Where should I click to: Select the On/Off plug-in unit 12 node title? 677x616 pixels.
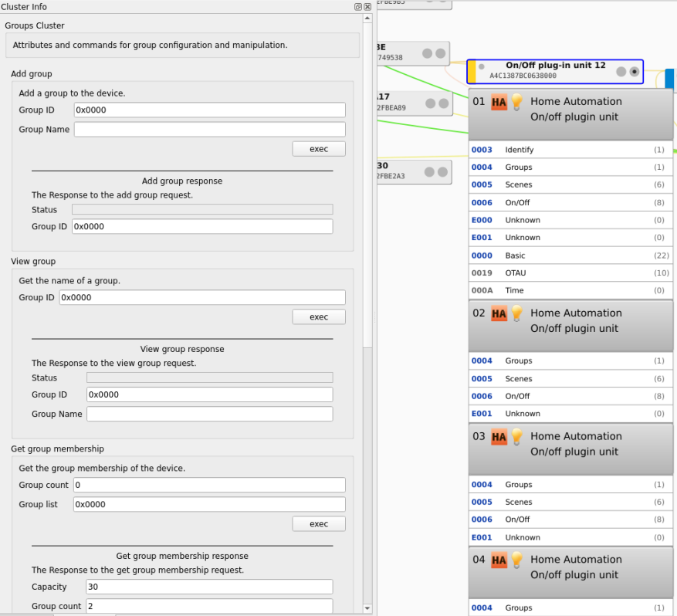[x=555, y=65]
